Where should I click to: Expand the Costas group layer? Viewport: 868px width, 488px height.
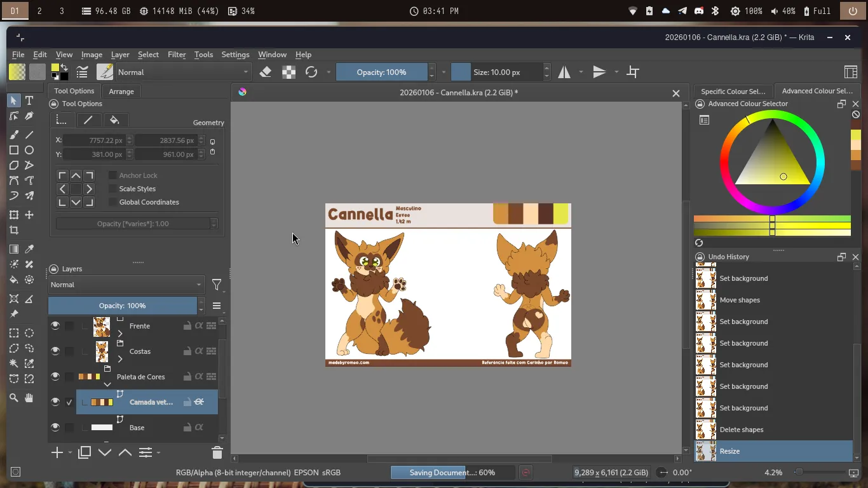(x=120, y=359)
